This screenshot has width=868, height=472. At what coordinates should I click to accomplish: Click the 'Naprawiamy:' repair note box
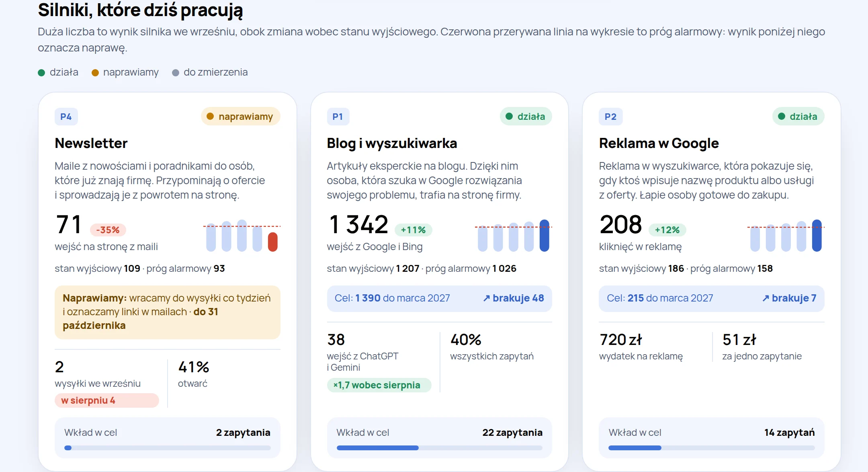click(x=168, y=312)
